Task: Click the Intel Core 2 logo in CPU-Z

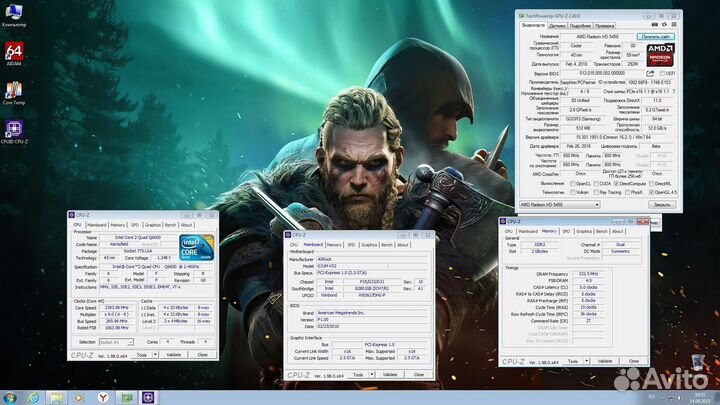Action: click(197, 248)
